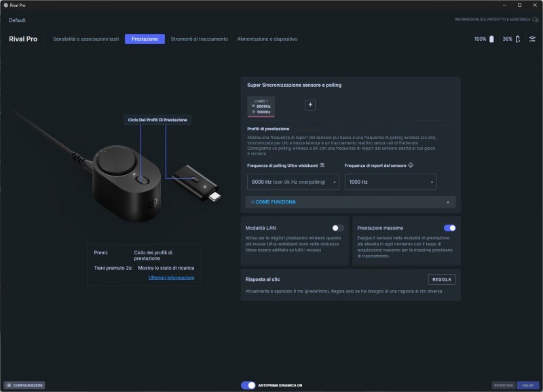Open the sensor report frequency dropdown
Screen dimensions: 543x392
pyautogui.click(x=391, y=182)
